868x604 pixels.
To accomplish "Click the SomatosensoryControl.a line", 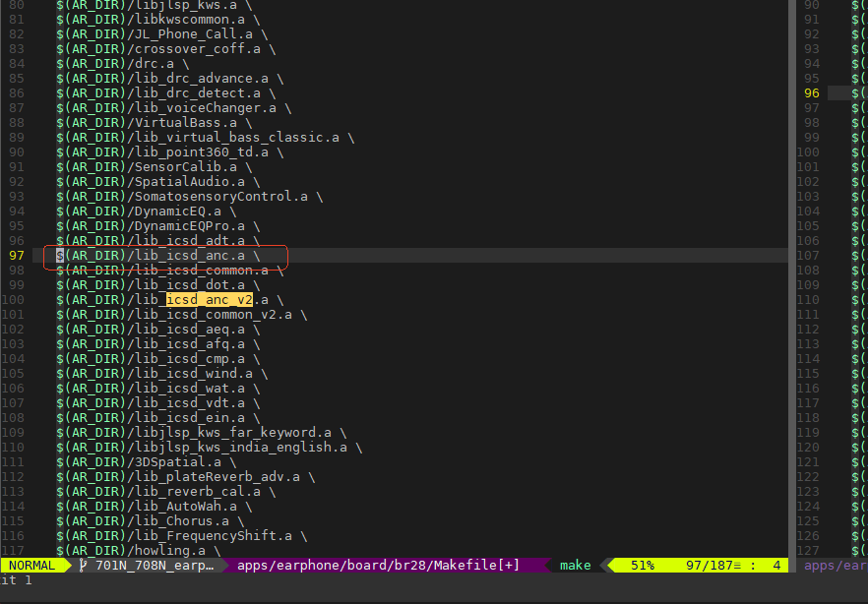I will [189, 197].
